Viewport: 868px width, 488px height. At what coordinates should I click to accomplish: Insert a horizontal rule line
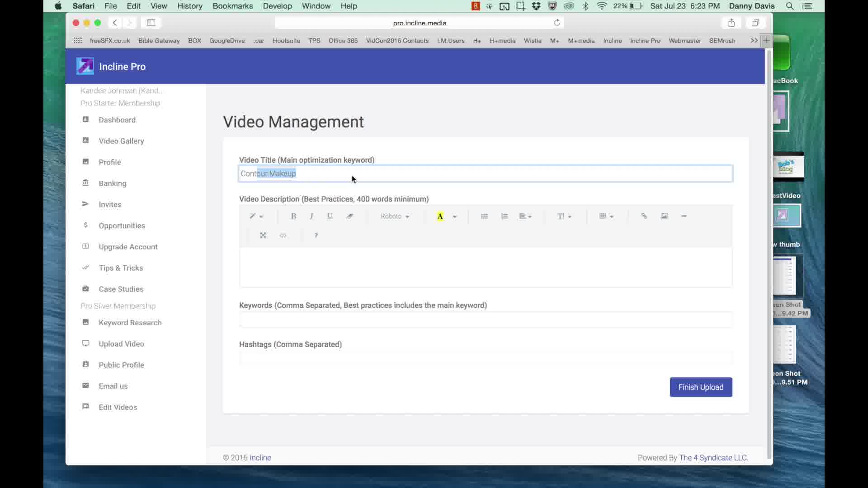684,216
